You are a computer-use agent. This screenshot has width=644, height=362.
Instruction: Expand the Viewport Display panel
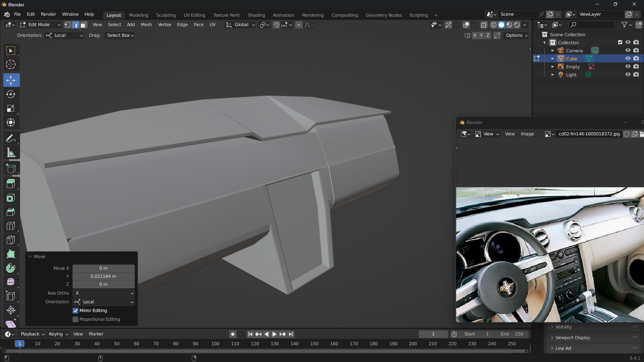click(x=573, y=338)
